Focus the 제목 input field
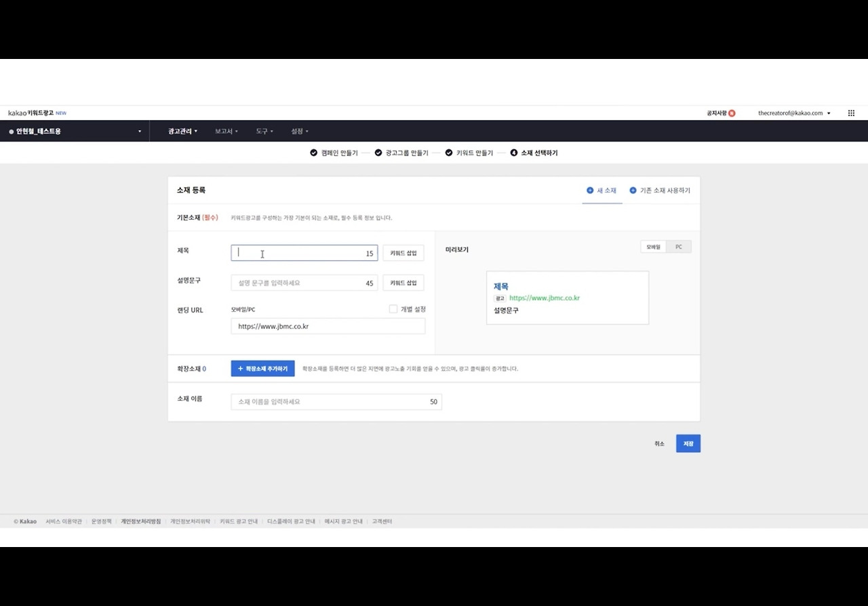The height and width of the screenshot is (606, 868). click(304, 253)
